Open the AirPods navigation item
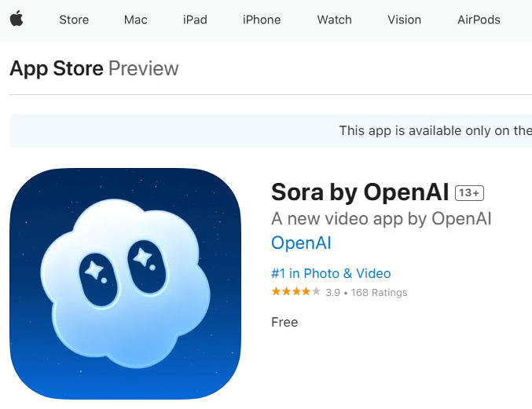 coord(479,20)
